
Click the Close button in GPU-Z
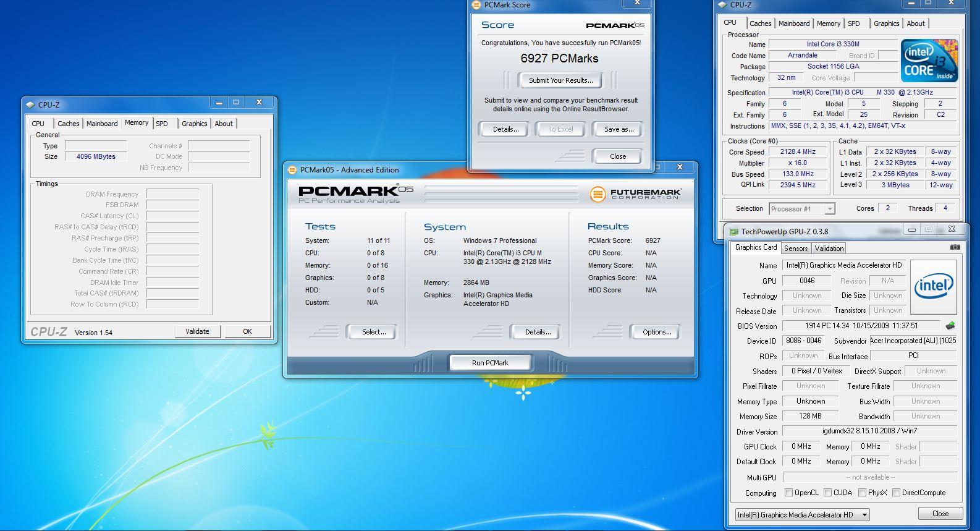point(940,514)
